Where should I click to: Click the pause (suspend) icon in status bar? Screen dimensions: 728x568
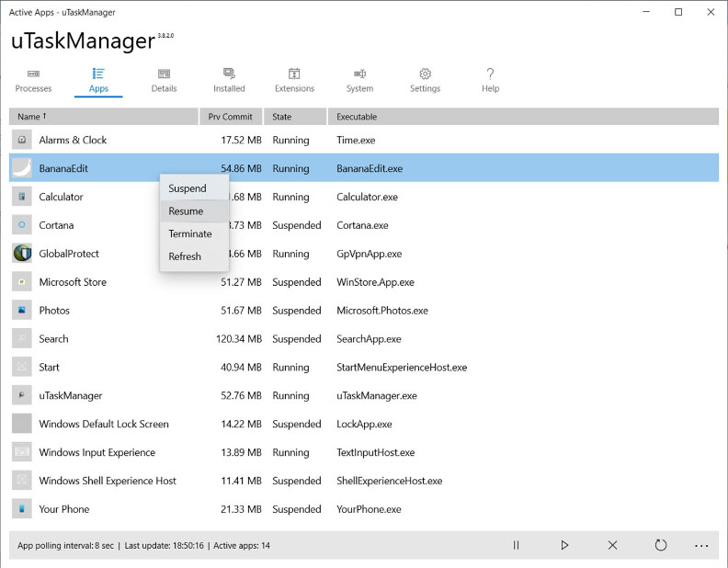click(x=516, y=545)
